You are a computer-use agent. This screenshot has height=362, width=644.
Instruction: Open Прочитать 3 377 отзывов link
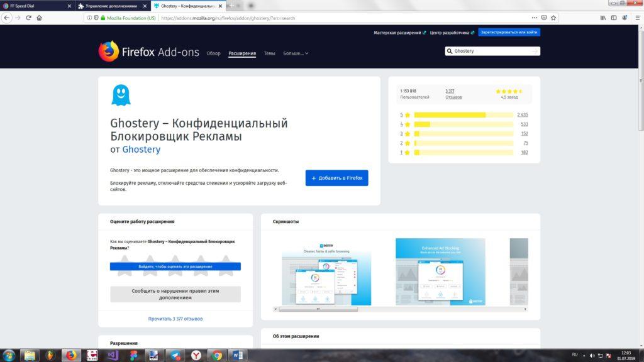(175, 319)
